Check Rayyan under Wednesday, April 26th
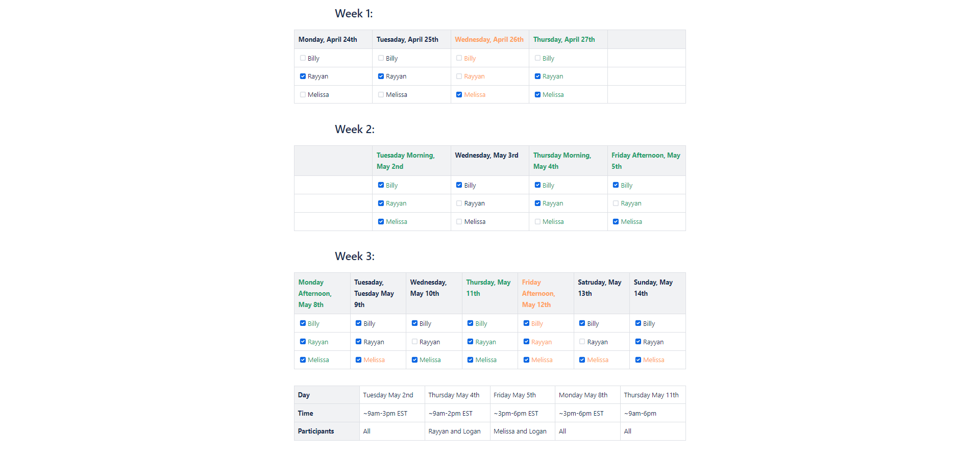This screenshot has height=458, width=980. click(459, 76)
